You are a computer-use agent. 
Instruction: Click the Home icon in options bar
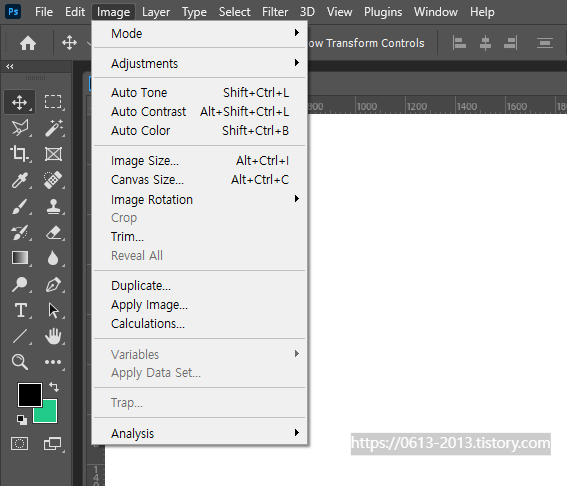(x=28, y=43)
